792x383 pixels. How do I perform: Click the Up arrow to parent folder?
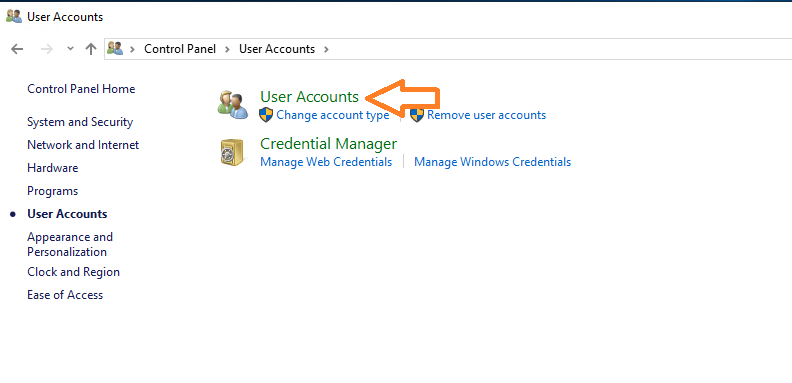click(91, 49)
